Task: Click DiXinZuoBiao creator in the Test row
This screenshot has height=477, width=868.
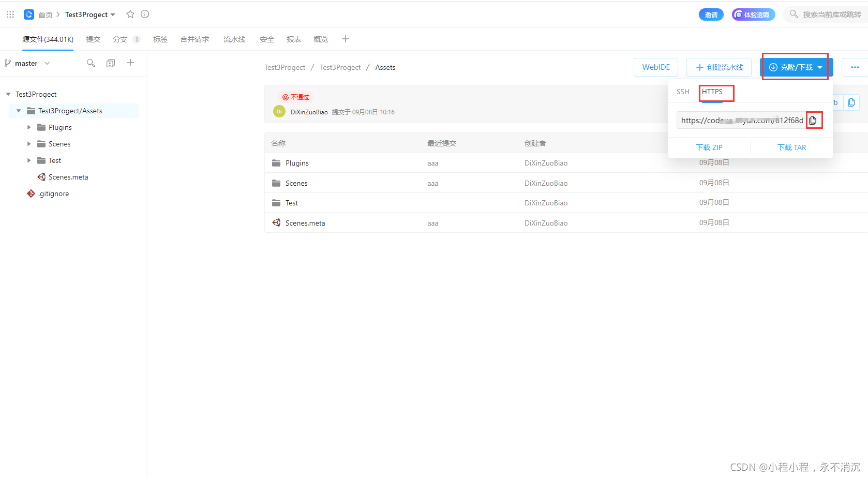Action: tap(546, 203)
